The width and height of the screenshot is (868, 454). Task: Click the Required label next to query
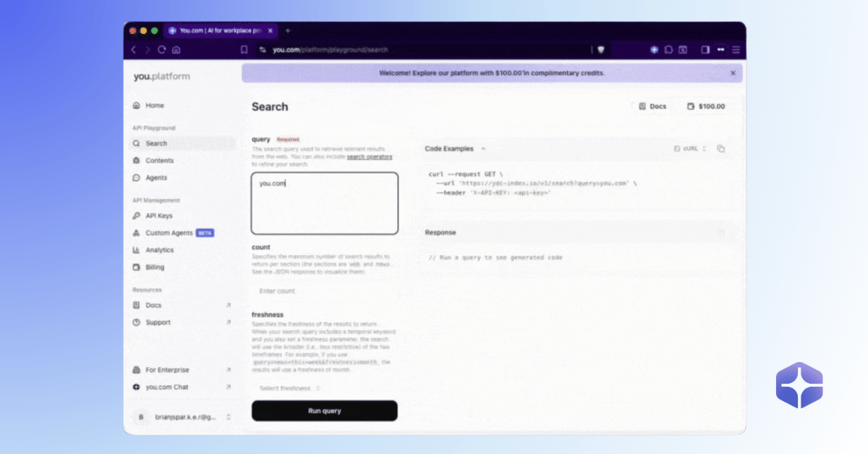(x=288, y=139)
